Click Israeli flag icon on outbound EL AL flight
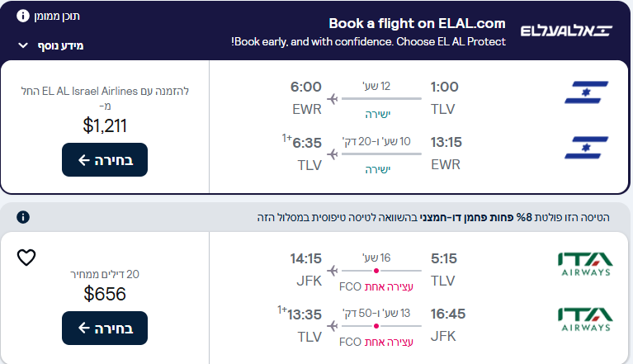Viewport: 633px width, 364px height. 586,92
